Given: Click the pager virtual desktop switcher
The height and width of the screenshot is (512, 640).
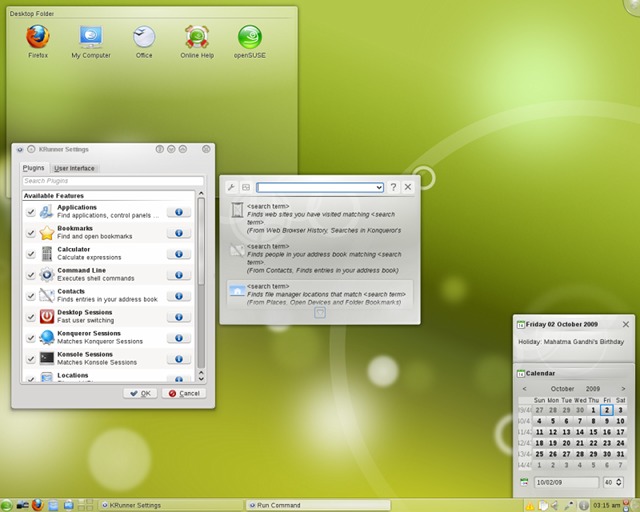Looking at the screenshot, I should (x=85, y=505).
